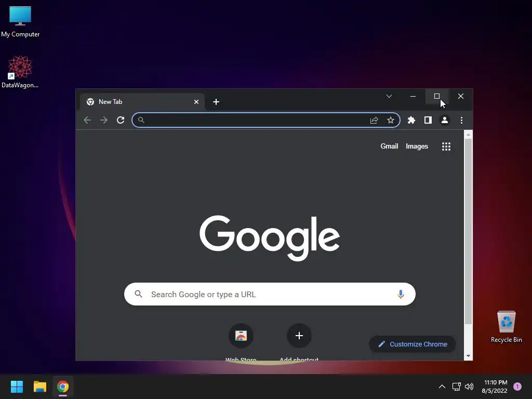Open the Gmail link

pos(389,146)
